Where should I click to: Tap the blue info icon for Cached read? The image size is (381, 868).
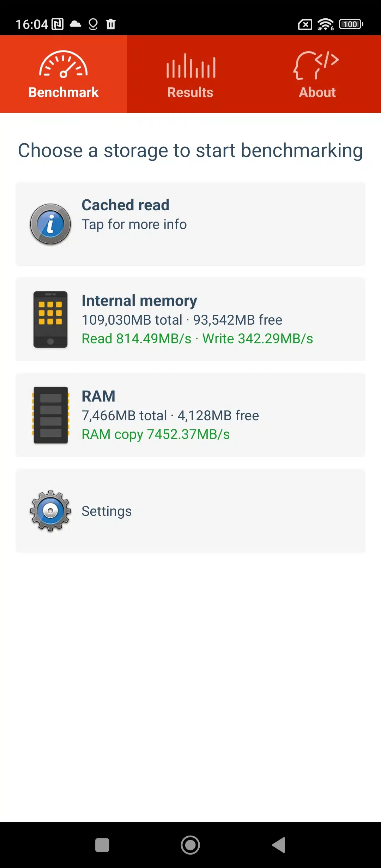50,224
